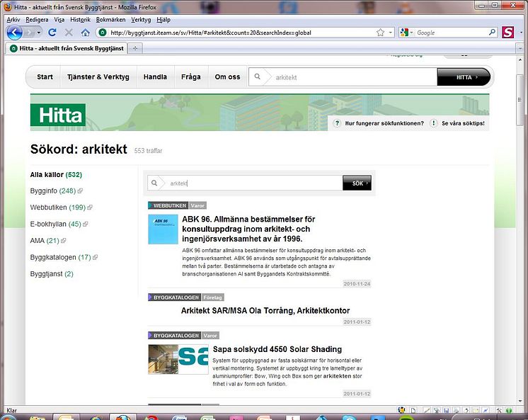The image size is (528, 420).
Task: Open Hur fungerar sökfunktionen? help link
Action: click(x=384, y=123)
